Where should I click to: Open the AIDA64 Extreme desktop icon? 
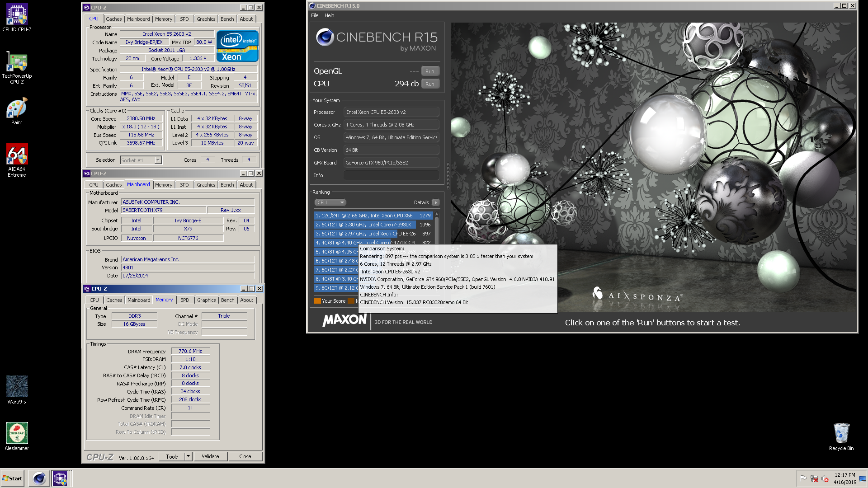click(x=17, y=160)
